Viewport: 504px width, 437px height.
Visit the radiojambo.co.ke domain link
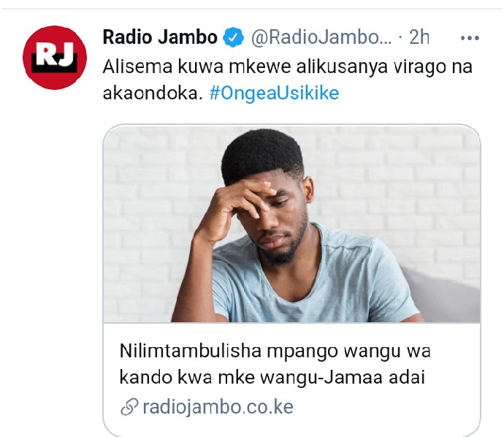[x=218, y=407]
